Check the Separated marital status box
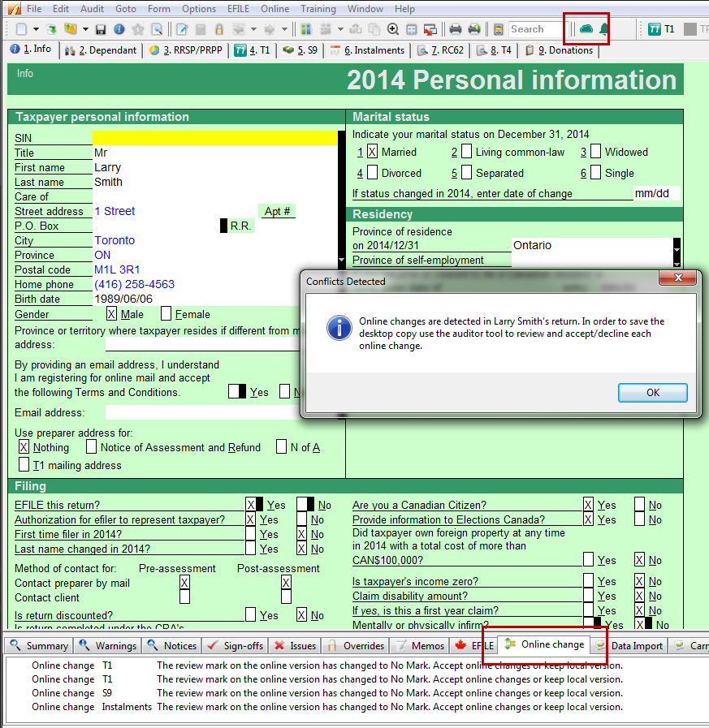Viewport: 709px width, 728px height. tap(466, 172)
